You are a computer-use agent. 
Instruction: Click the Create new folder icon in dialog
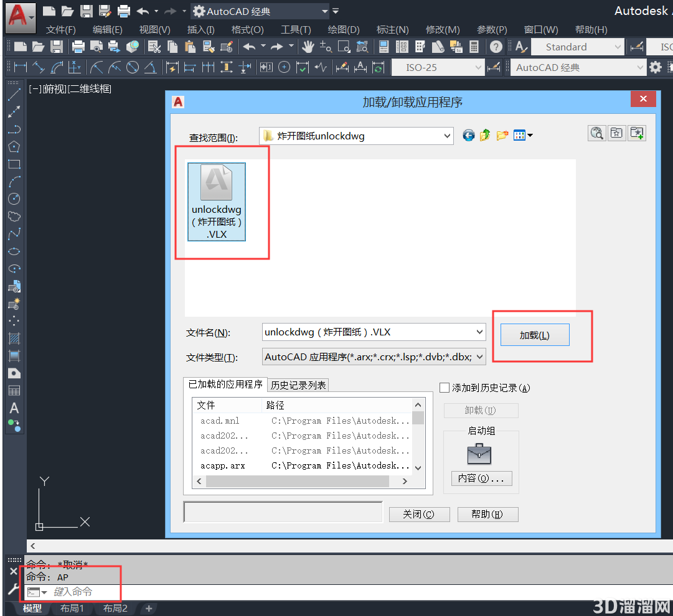pyautogui.click(x=502, y=136)
